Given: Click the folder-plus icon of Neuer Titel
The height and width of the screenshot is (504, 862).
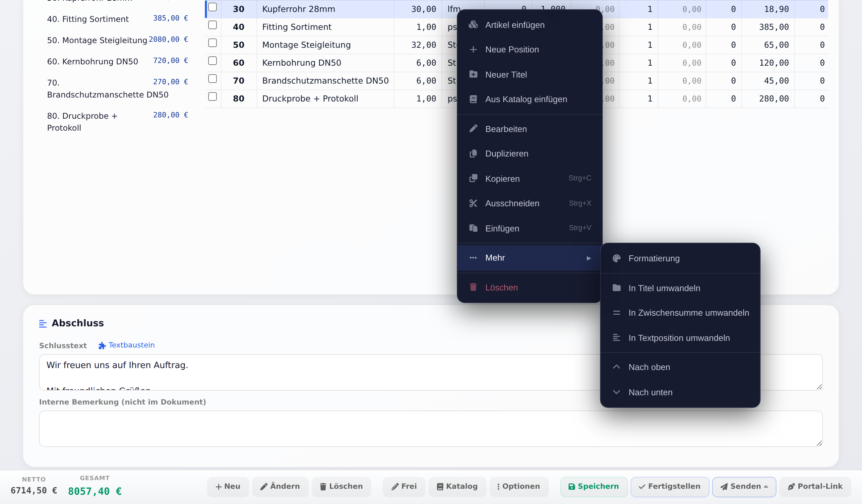Looking at the screenshot, I should pyautogui.click(x=473, y=74).
